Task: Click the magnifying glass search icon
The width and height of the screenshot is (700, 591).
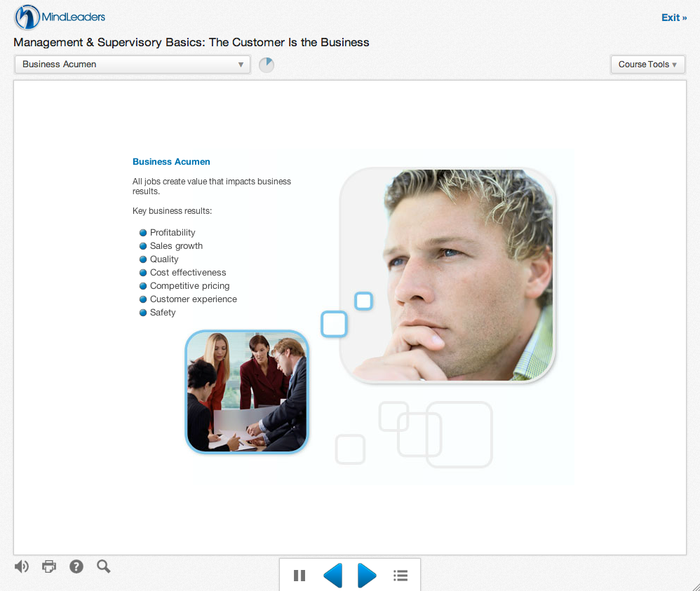Action: coord(104,566)
